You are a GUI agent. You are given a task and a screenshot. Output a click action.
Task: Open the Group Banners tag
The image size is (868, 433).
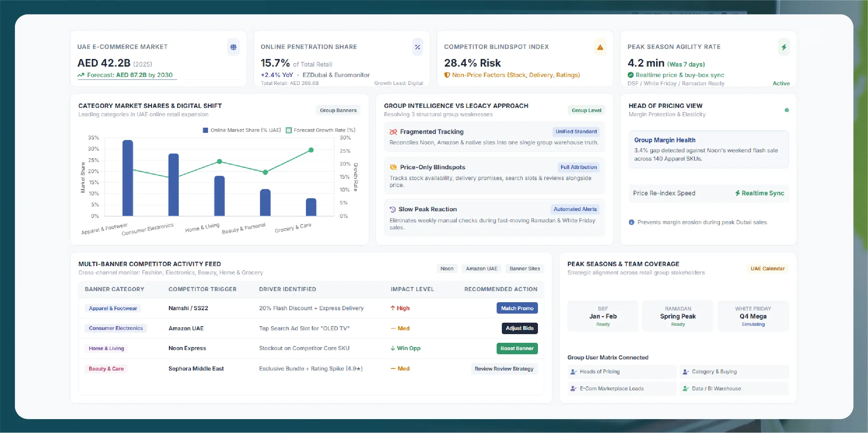(338, 110)
